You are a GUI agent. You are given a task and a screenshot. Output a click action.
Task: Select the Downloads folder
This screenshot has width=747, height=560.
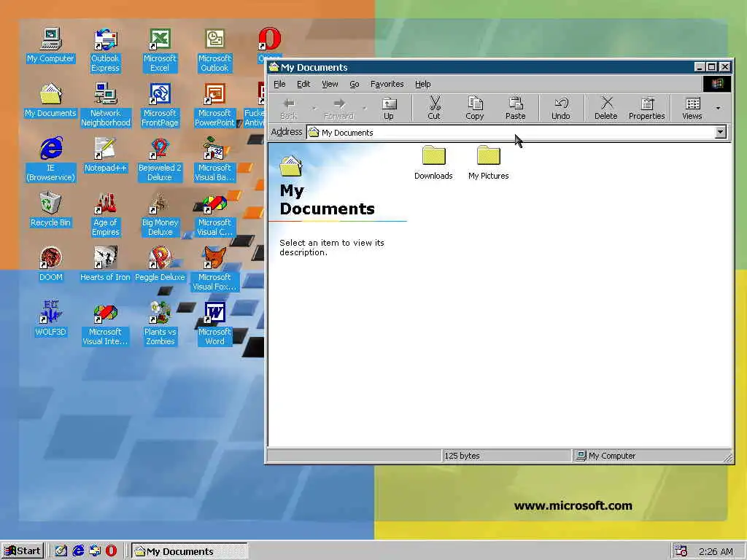[433, 163]
